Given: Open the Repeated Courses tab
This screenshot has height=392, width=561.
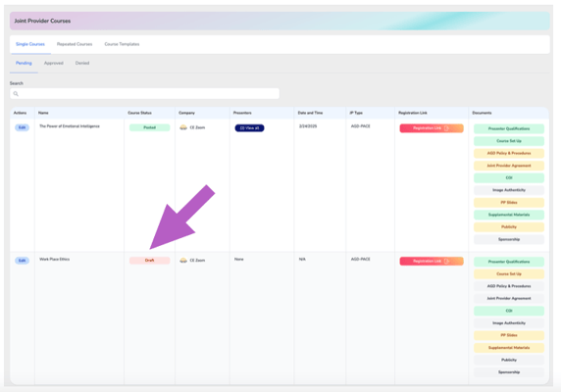Looking at the screenshot, I should [75, 44].
